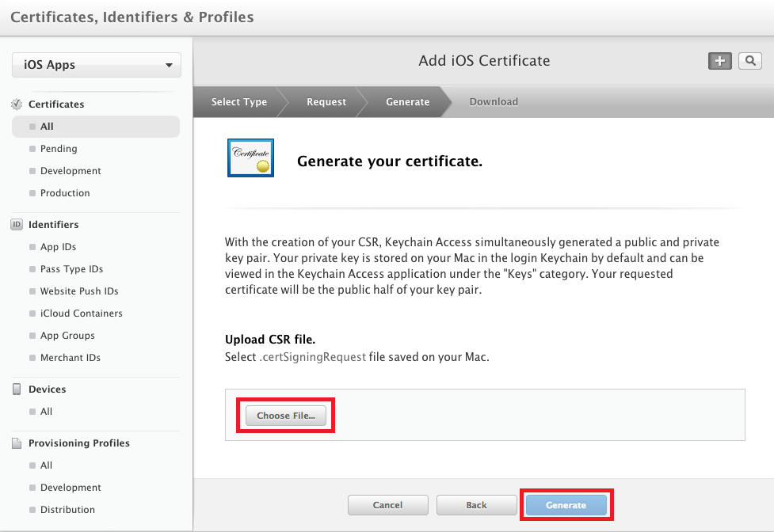Select All under Certificates

click(96, 127)
